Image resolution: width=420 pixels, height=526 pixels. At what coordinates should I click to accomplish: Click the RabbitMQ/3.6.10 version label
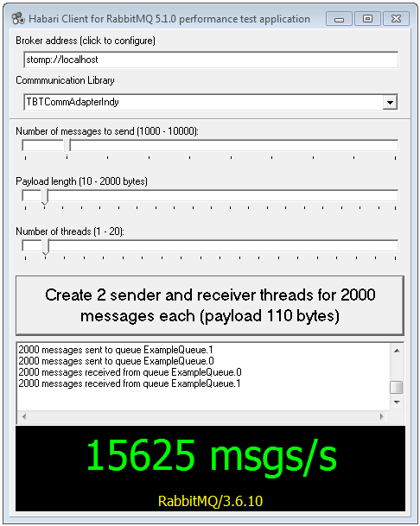tap(211, 501)
